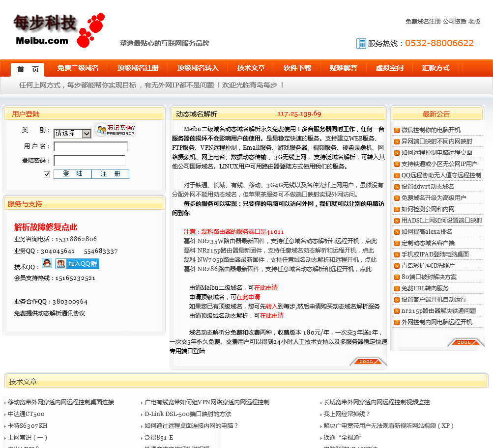Open the 顶级域名注册 menu item

point(138,68)
